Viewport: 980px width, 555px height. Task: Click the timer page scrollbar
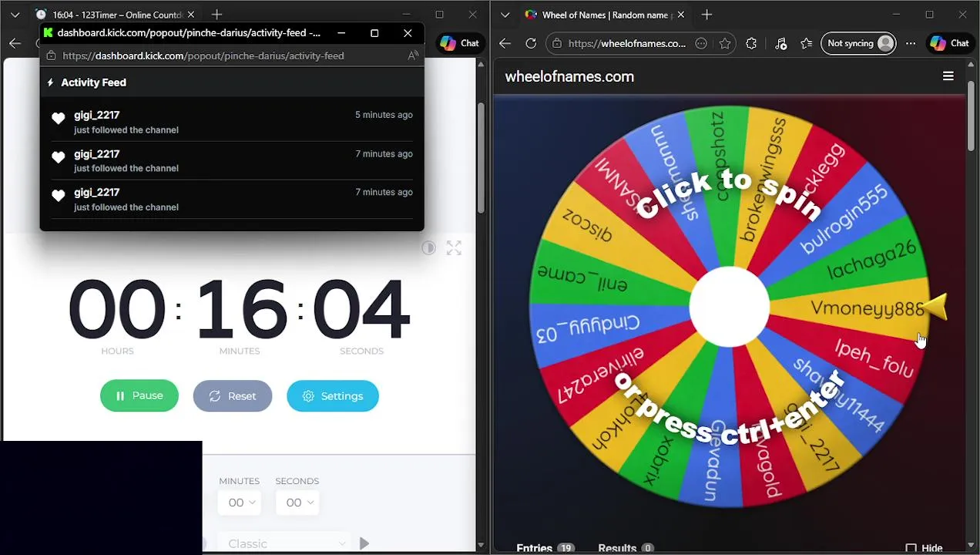(x=482, y=158)
